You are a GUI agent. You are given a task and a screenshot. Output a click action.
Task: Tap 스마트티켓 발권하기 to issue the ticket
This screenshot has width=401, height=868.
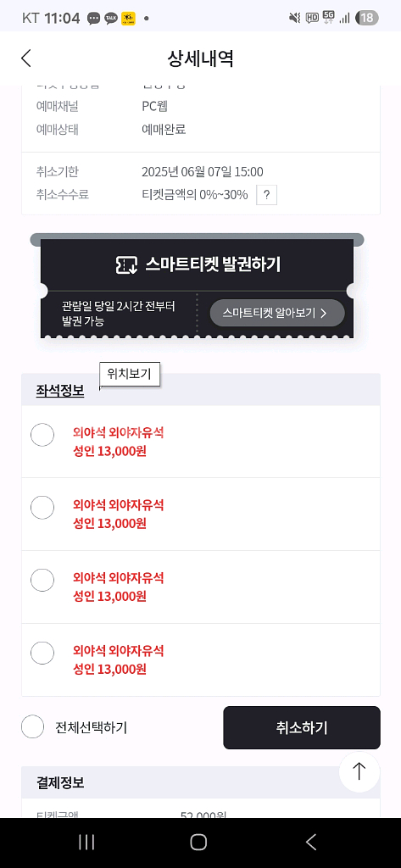[x=198, y=264]
